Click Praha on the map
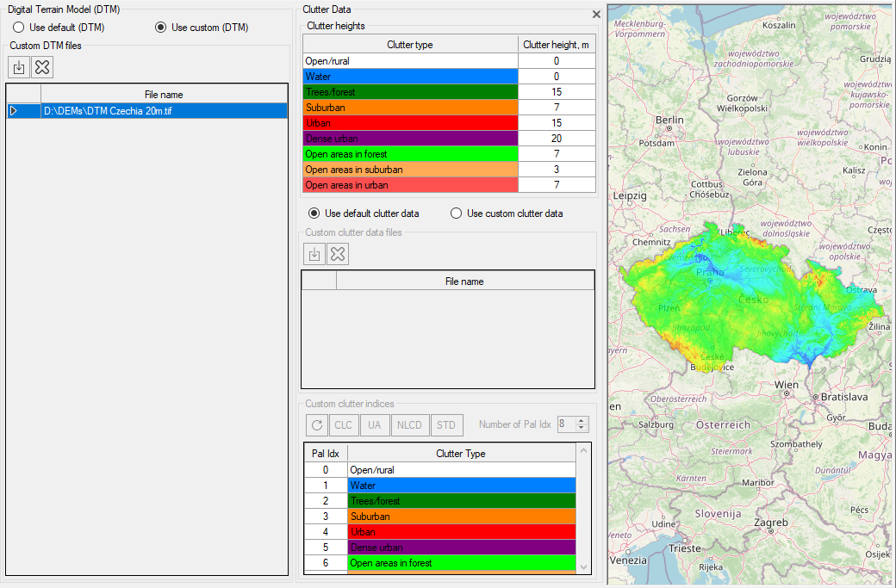 click(710, 273)
